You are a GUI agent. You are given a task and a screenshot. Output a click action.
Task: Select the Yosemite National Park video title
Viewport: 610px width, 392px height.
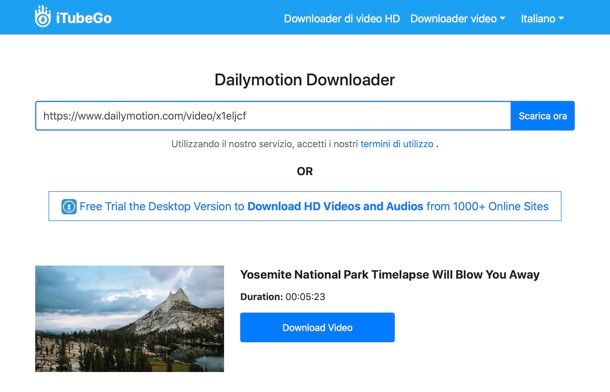390,275
